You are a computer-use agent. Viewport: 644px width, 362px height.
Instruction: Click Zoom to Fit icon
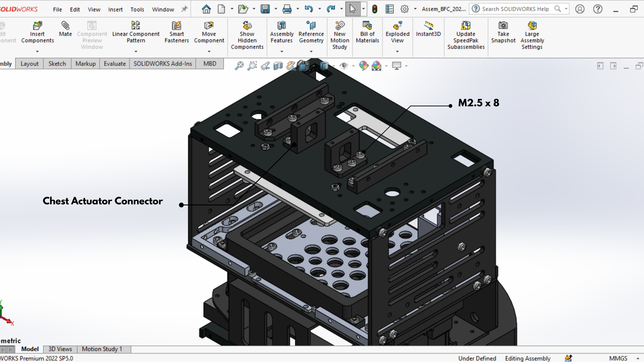pyautogui.click(x=239, y=66)
